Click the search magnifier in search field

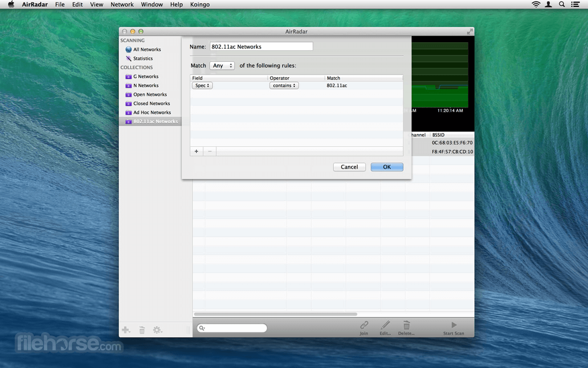[x=202, y=328]
